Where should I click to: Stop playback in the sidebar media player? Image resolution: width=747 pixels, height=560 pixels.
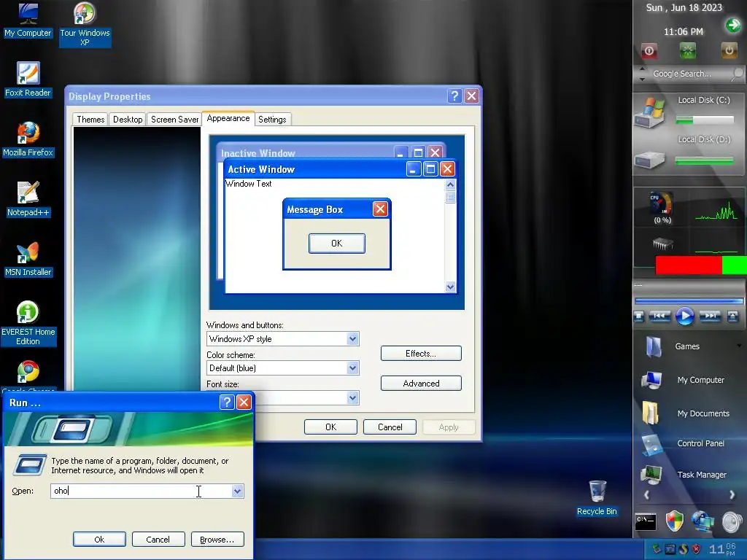point(639,316)
